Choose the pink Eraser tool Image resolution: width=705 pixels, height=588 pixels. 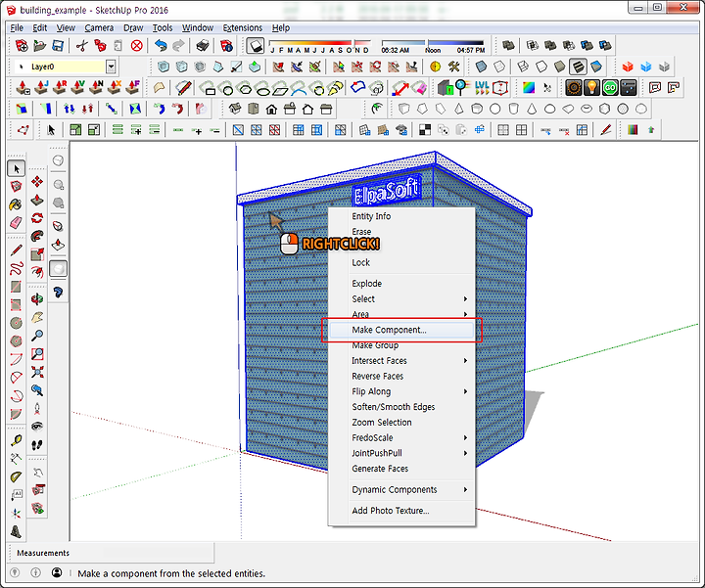tap(16, 222)
